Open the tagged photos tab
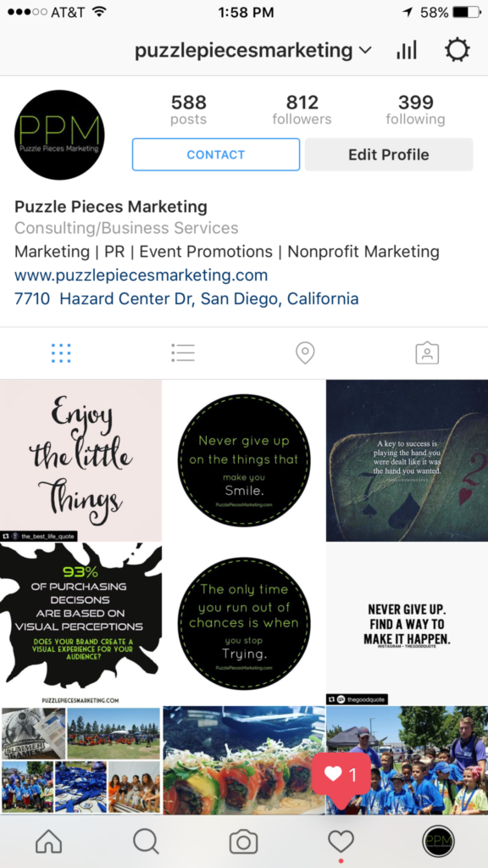 (x=427, y=353)
